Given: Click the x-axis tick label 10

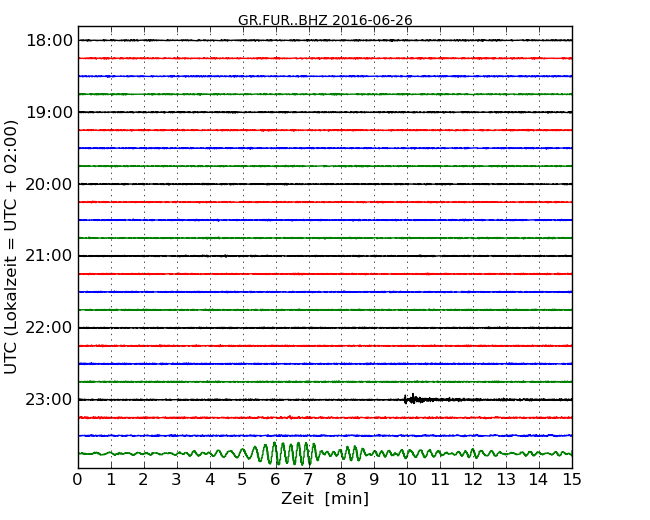Looking at the screenshot, I should point(407,480).
